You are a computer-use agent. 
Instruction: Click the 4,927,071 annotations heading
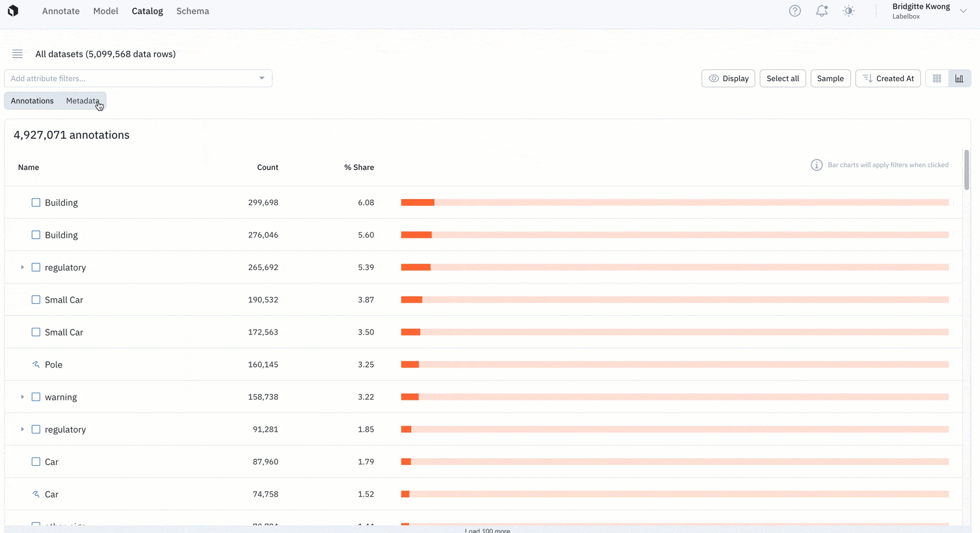pos(72,135)
